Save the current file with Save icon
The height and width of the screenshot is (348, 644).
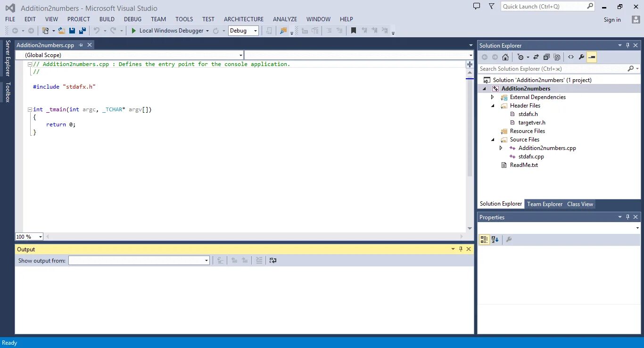72,31
